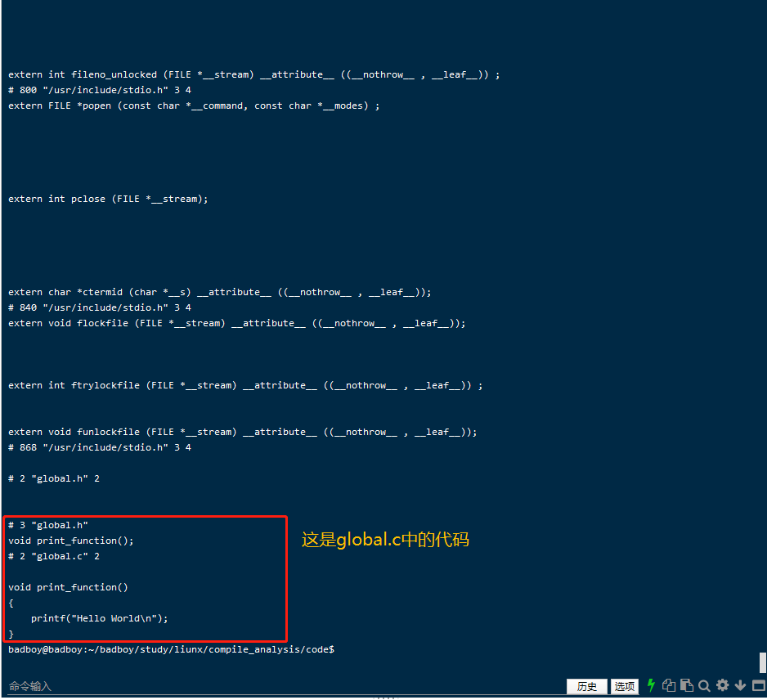The height and width of the screenshot is (700, 767).
Task: Click the '# 3 "global.h"' line
Action: click(48, 525)
